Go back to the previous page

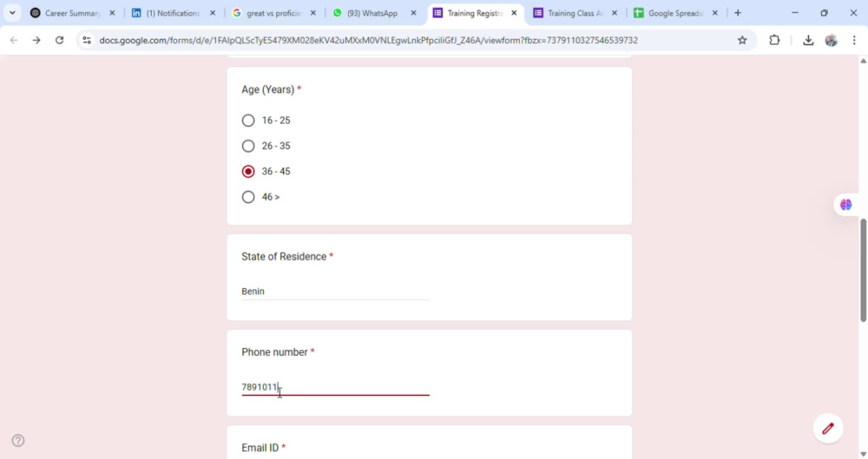pos(14,40)
